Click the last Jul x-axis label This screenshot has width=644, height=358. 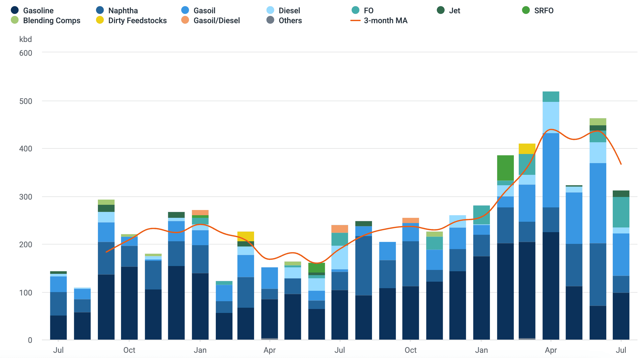[621, 350]
